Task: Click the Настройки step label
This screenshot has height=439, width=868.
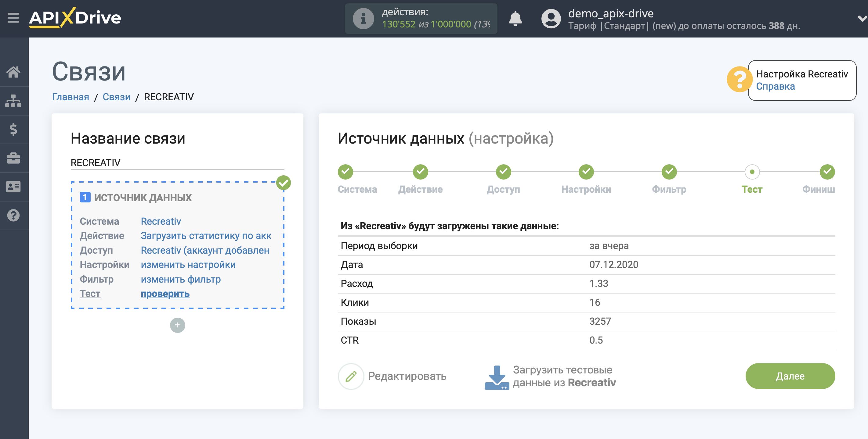Action: 586,189
